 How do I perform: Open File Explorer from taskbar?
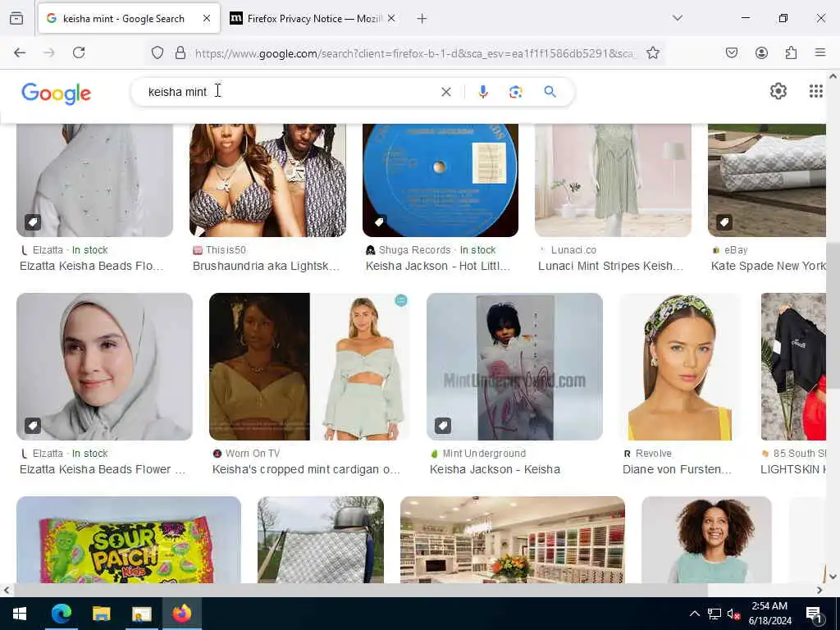click(101, 614)
